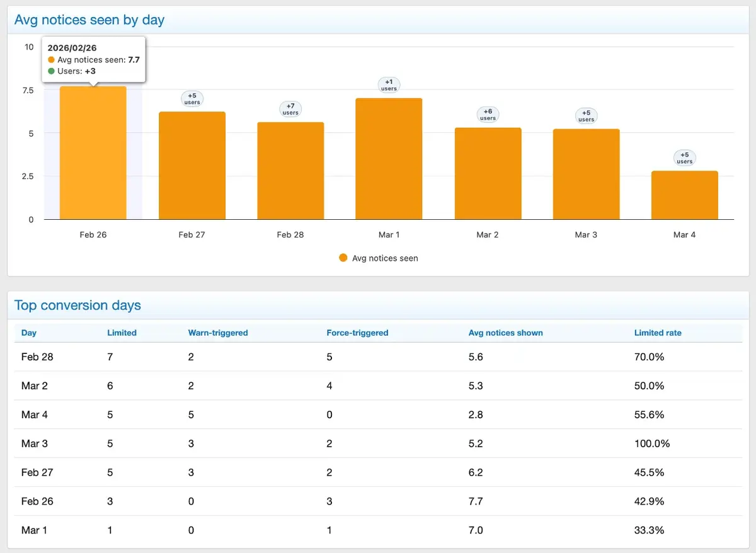Click the +5 users badge above Mar 4
The height and width of the screenshot is (553, 756).
pyautogui.click(x=684, y=157)
